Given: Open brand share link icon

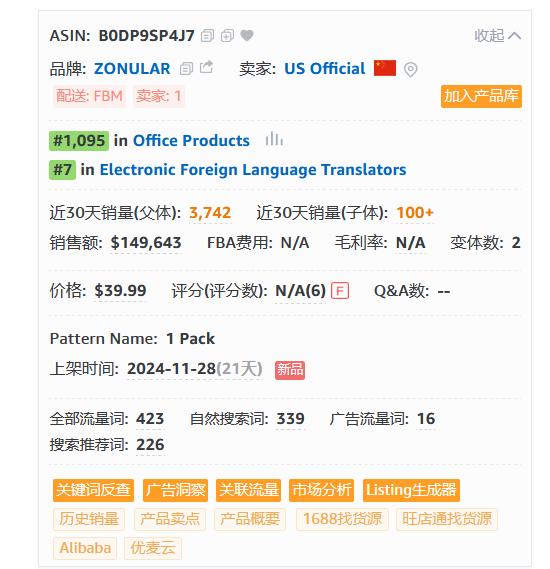Looking at the screenshot, I should pos(206,67).
